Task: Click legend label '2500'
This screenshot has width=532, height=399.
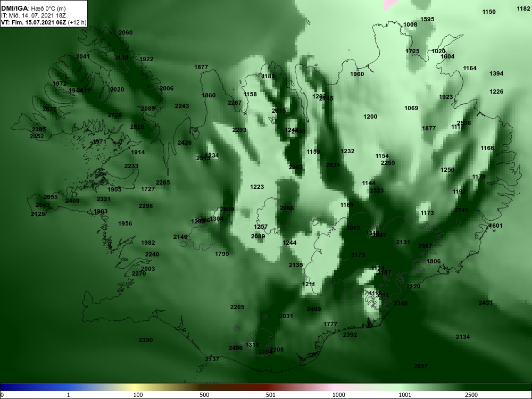Action: click(x=471, y=395)
